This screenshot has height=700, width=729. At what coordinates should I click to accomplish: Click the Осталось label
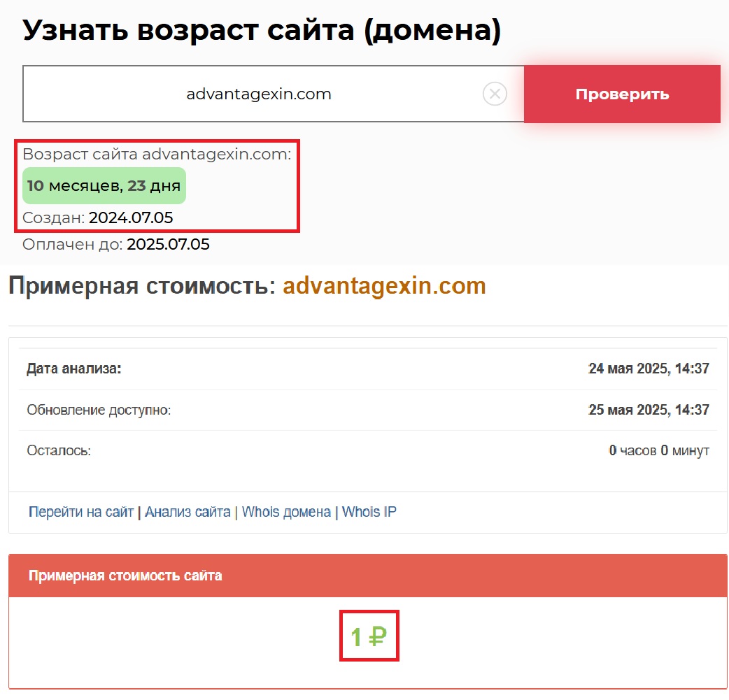(59, 450)
